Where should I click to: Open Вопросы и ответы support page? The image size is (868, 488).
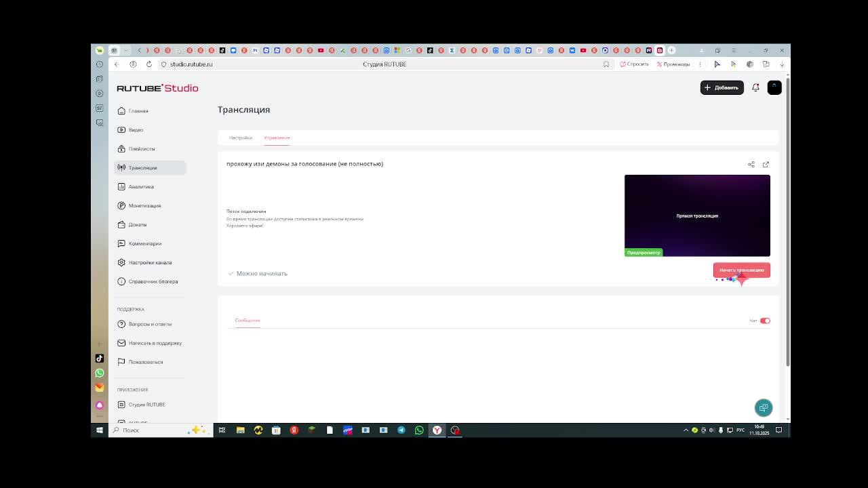click(144, 324)
